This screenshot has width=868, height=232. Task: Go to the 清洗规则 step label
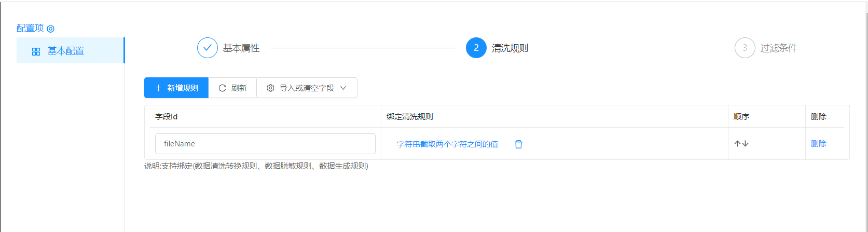pyautogui.click(x=509, y=48)
